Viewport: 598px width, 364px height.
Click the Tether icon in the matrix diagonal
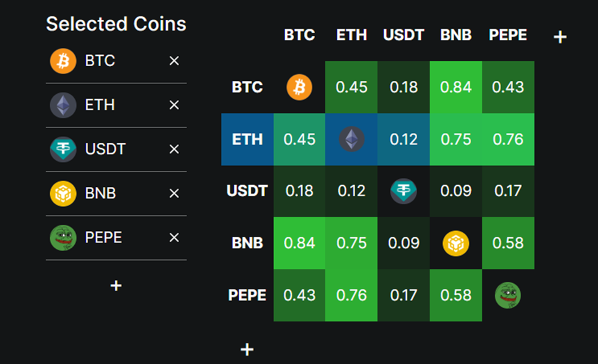point(404,191)
